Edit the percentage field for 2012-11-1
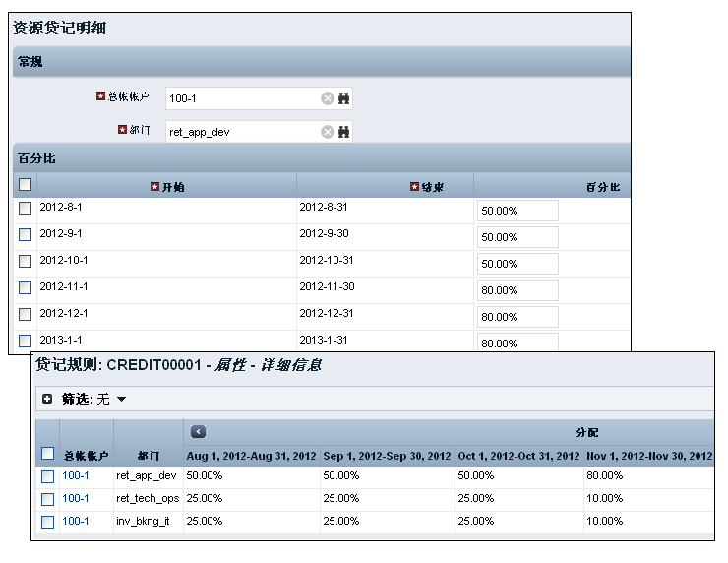Screen dimensions: 728x563 [x=517, y=290]
